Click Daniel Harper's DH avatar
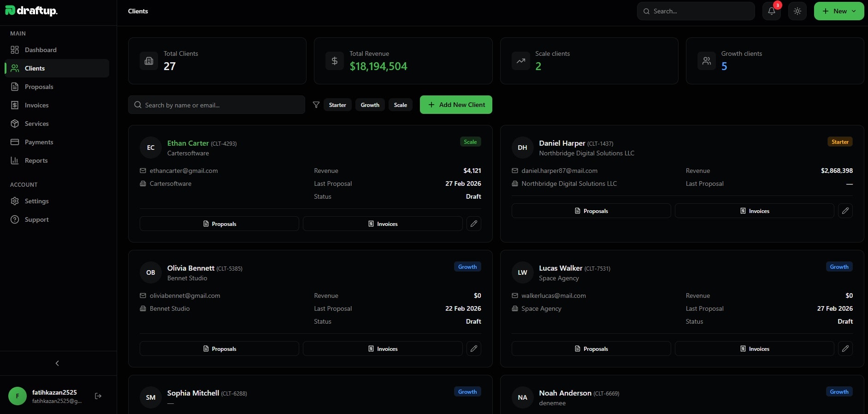868x414 pixels. [x=523, y=148]
